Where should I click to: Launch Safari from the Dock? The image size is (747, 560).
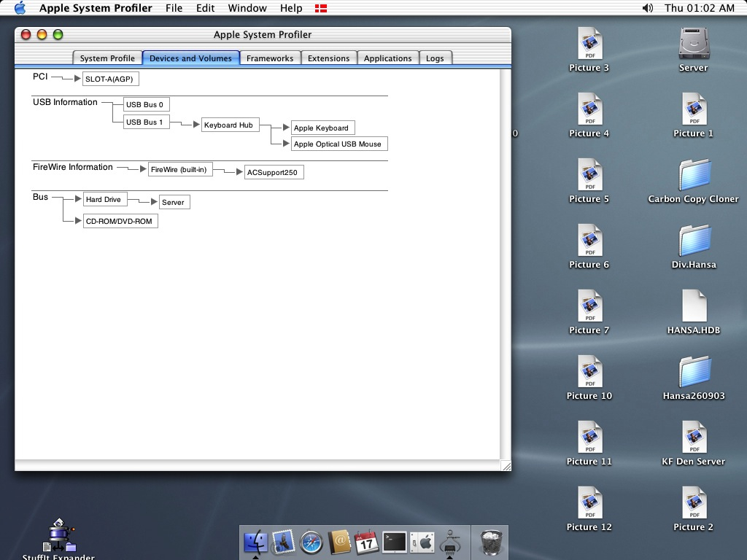click(311, 542)
